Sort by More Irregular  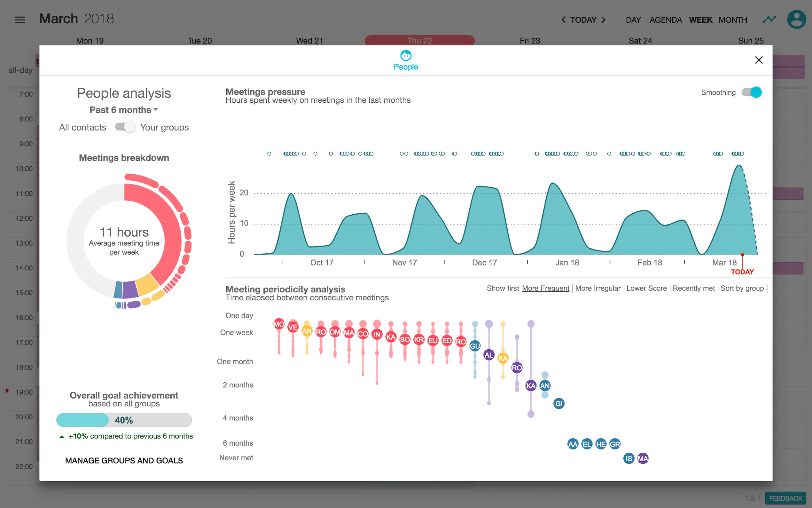pos(597,288)
